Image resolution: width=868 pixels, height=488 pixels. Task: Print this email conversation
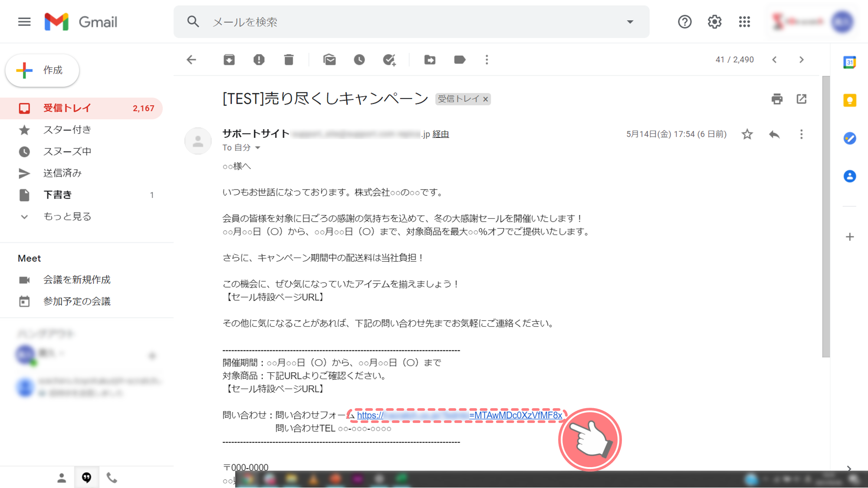click(x=777, y=99)
